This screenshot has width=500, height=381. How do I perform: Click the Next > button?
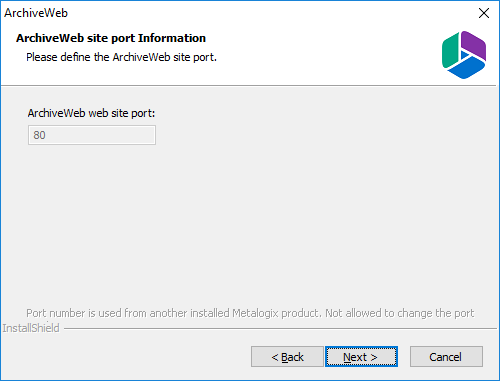pyautogui.click(x=361, y=357)
